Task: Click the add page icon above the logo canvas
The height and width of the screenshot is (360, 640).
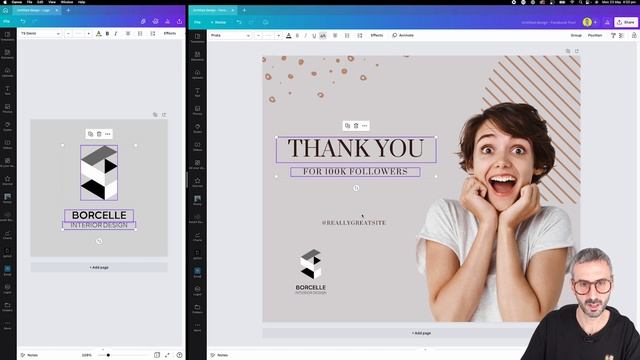Action: tap(164, 115)
